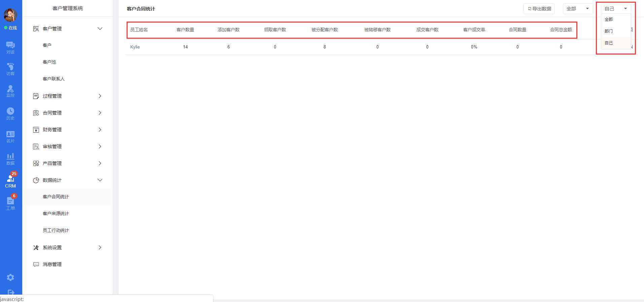Image resolution: width=644 pixels, height=302 pixels.
Task: Click the 领取客户数 column header
Action: pyautogui.click(x=275, y=30)
